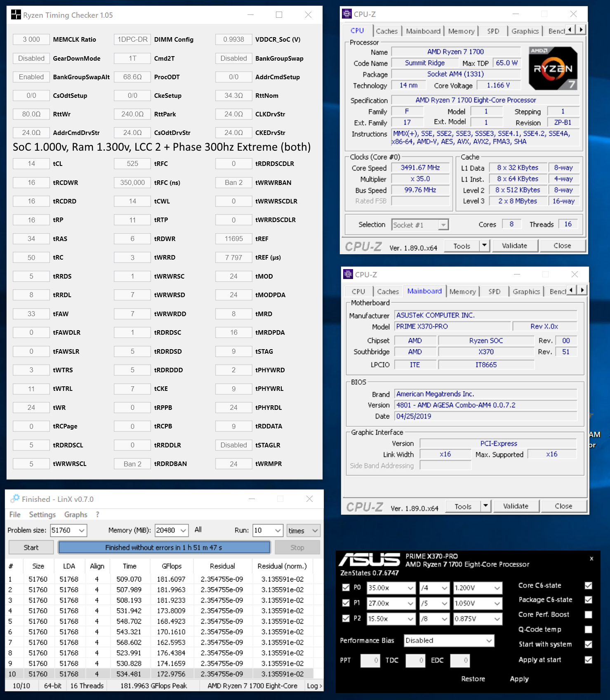Click the CPU-Z icon in the Processor window title
The width and height of the screenshot is (610, 700).
pyautogui.click(x=347, y=14)
